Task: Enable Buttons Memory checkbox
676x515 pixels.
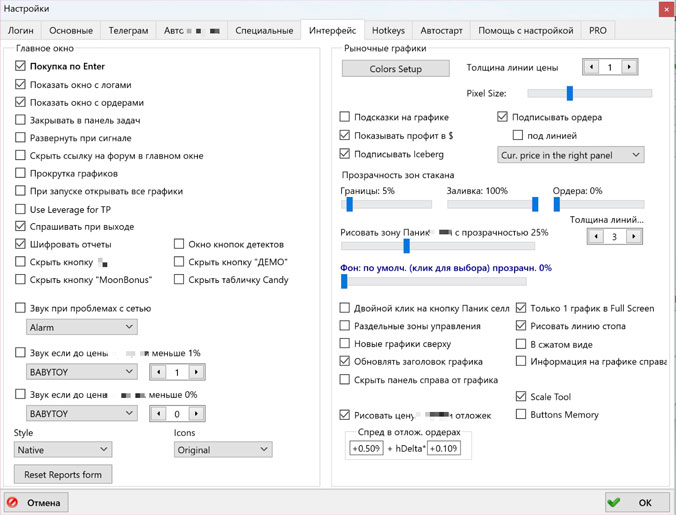Action: click(521, 415)
